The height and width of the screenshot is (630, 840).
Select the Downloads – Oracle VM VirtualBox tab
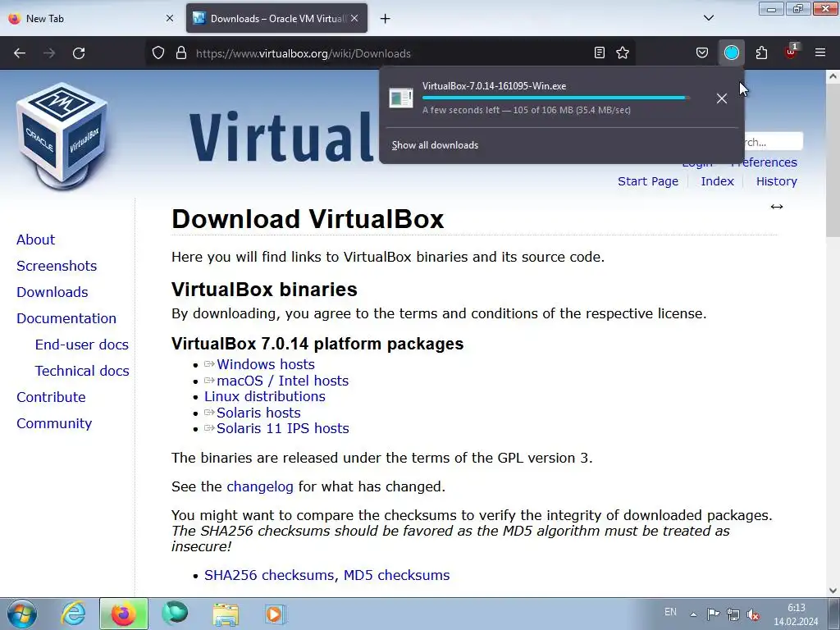tap(276, 18)
